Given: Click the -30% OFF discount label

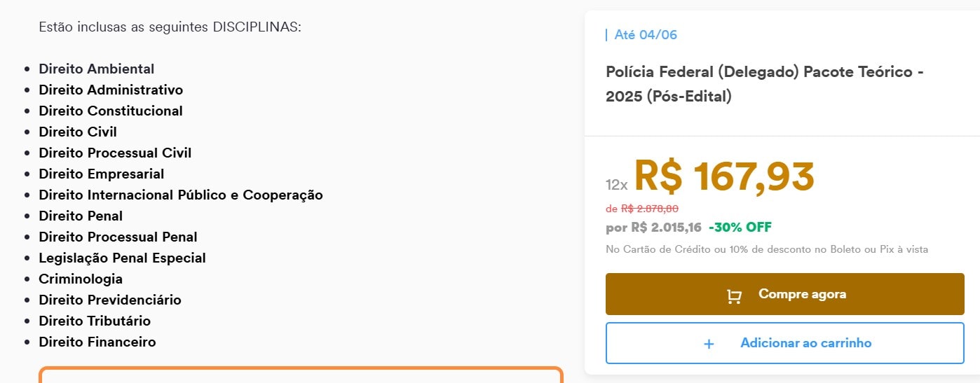Looking at the screenshot, I should [x=740, y=228].
